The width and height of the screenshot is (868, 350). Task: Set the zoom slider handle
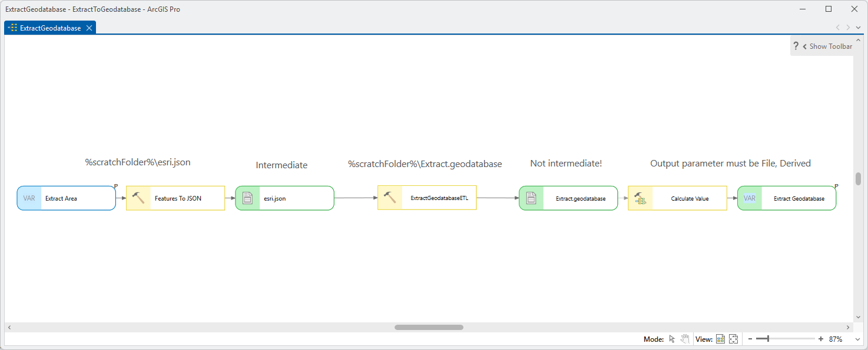768,339
